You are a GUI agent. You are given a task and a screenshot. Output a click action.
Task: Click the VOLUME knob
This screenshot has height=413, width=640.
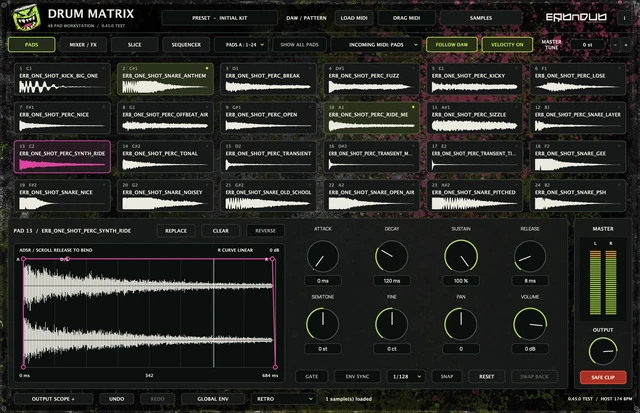click(530, 324)
